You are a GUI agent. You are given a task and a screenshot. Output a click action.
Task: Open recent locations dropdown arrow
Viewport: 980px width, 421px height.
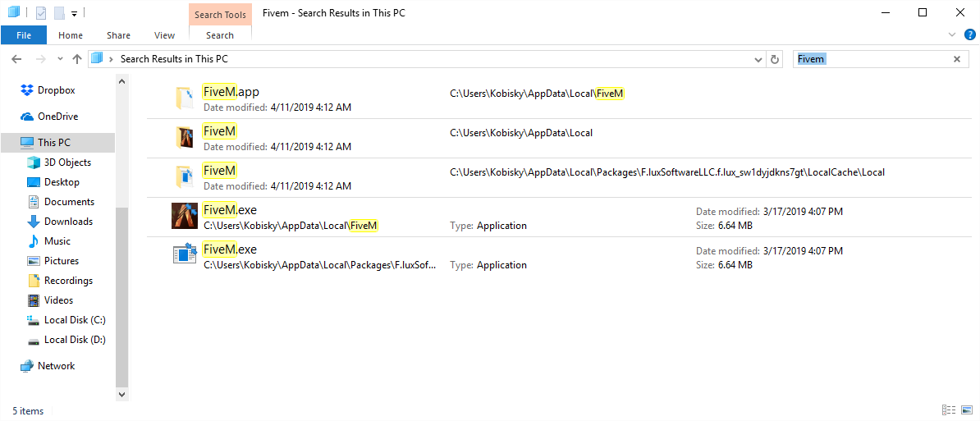[x=60, y=59]
